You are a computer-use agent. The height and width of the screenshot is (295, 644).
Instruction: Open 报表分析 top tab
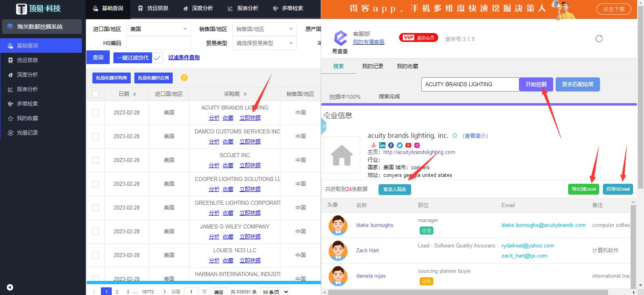[x=243, y=8]
